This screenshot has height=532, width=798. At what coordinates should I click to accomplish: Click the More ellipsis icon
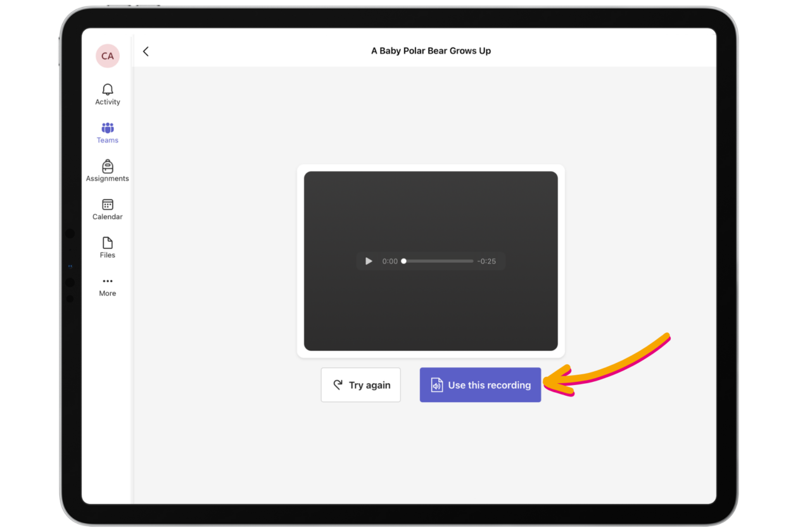click(x=108, y=281)
